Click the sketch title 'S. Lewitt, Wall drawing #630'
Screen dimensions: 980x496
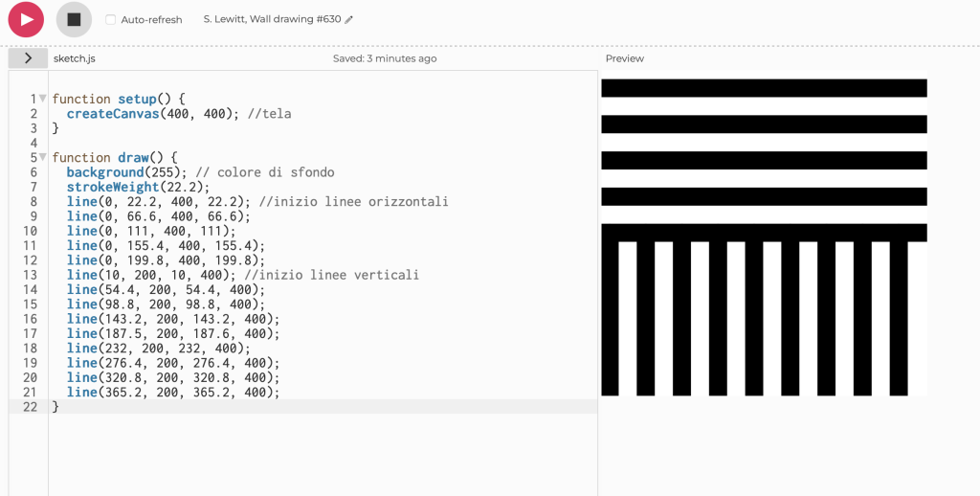[x=272, y=20]
